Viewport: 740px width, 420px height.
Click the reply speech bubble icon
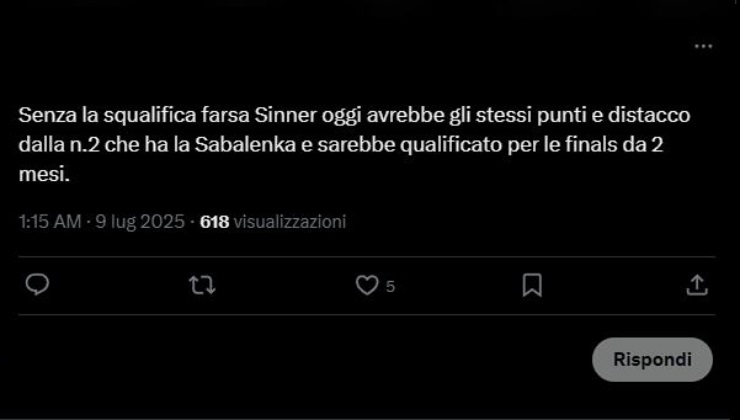(37, 285)
